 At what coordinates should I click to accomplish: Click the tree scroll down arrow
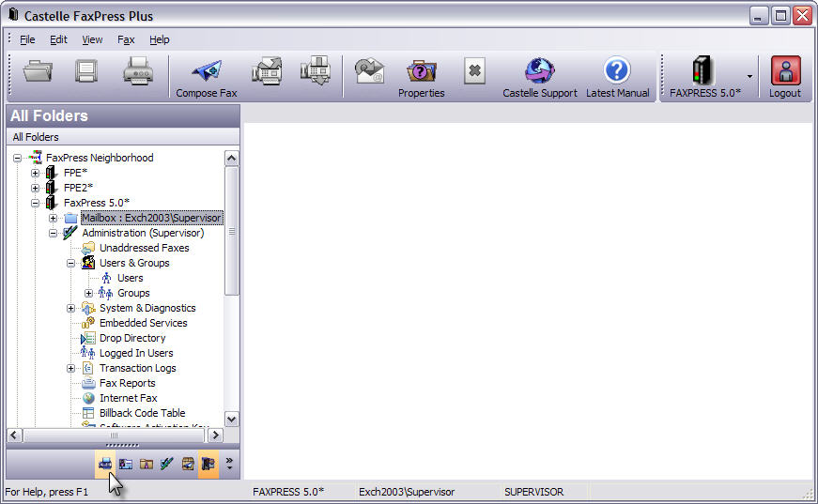tap(232, 419)
